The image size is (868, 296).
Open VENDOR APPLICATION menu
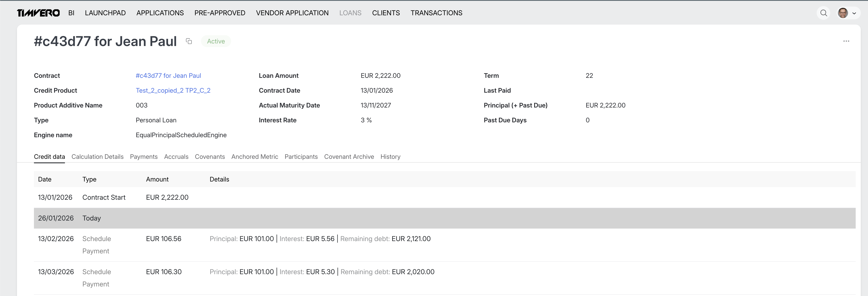(292, 13)
